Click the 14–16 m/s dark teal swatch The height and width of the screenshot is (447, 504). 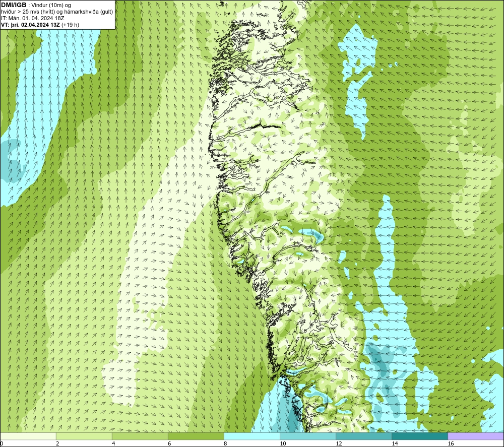point(420,436)
